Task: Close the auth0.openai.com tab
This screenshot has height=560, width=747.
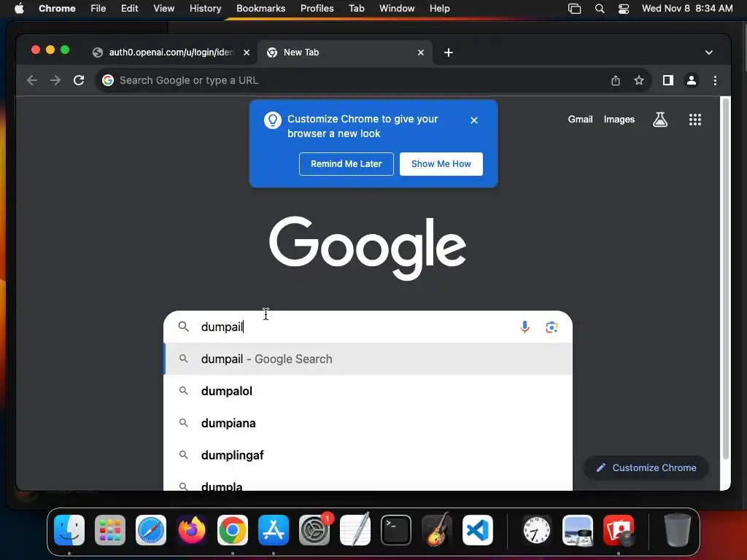Action: coord(247,52)
